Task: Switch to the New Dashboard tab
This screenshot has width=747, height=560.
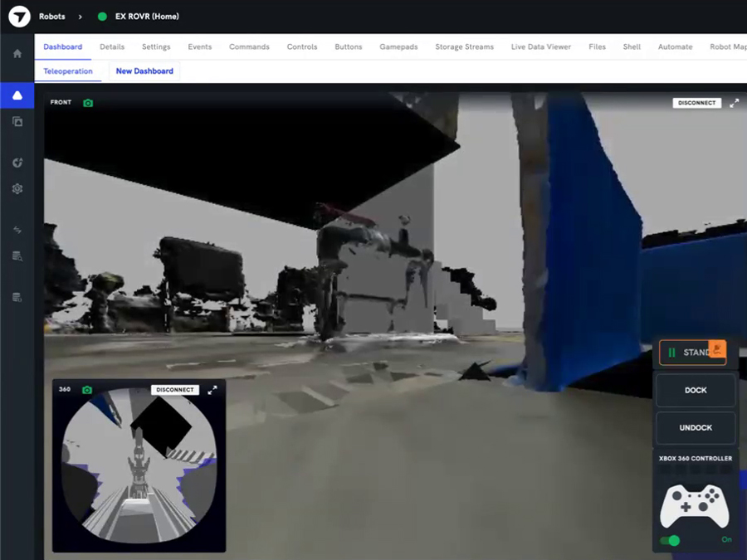Action: tap(144, 71)
